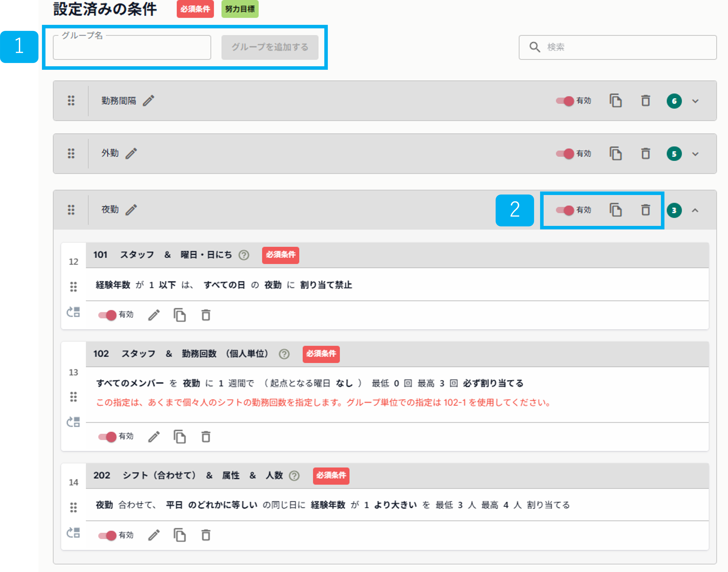Open help tooltip for condition 101

click(244, 255)
